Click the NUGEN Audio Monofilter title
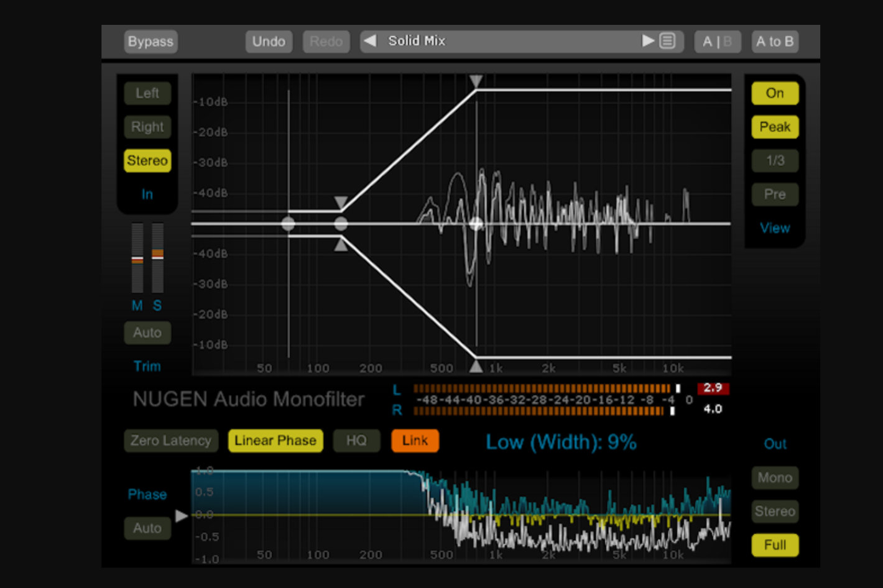Screen dimensions: 883x588 pyautogui.click(x=249, y=399)
